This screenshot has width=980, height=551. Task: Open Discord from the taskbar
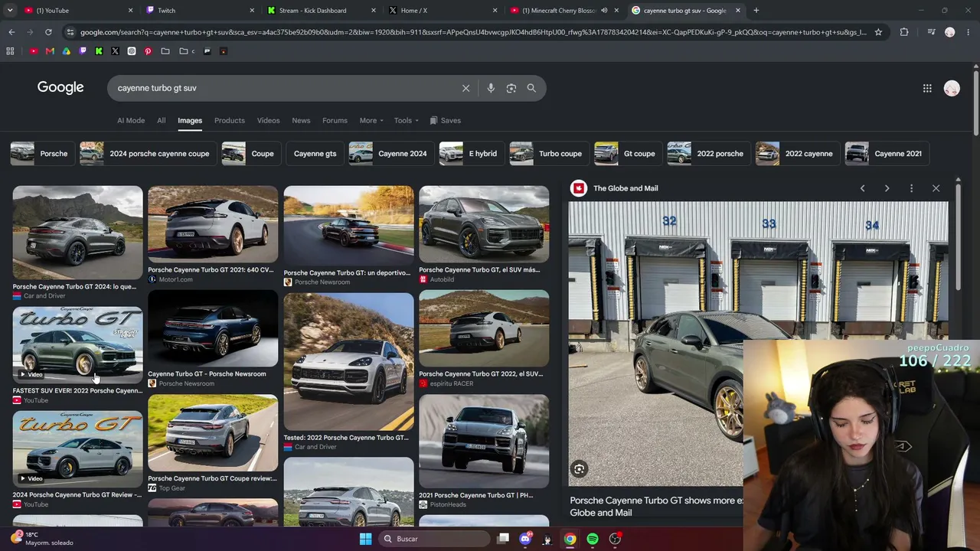[525, 539]
